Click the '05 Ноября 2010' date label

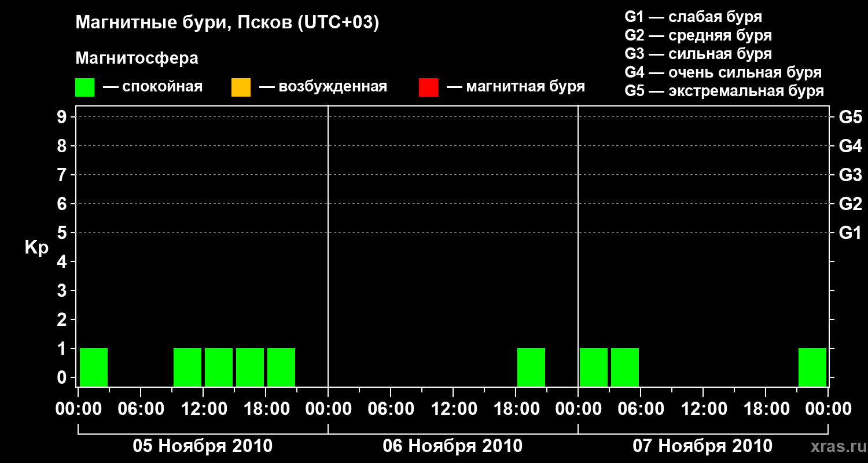203,446
